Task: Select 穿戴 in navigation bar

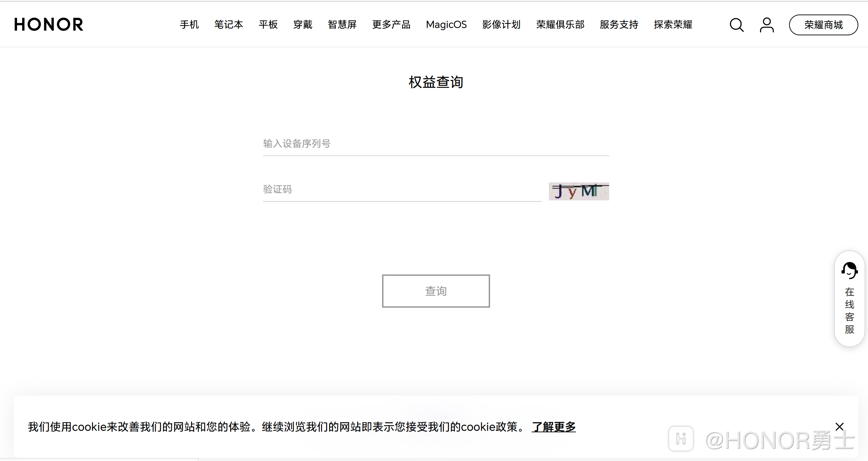Action: pyautogui.click(x=303, y=25)
